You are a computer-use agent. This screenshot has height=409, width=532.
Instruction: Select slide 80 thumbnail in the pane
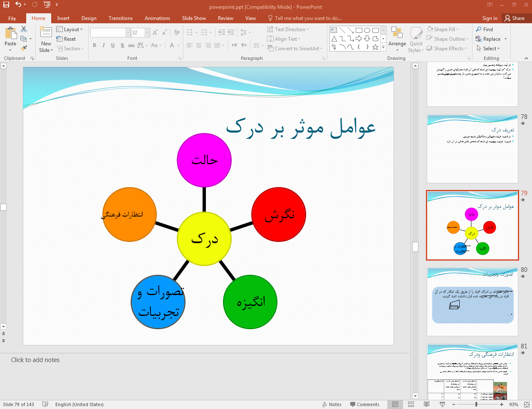click(472, 301)
